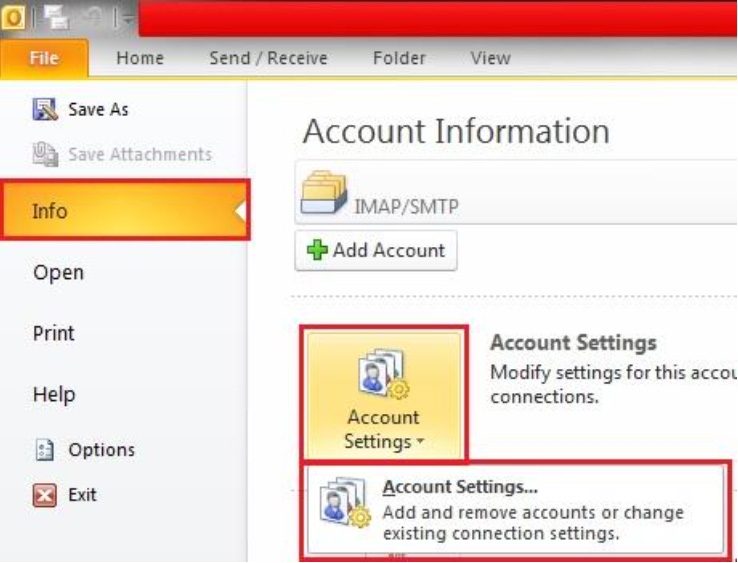
Task: Click the Account Information heading
Action: (x=456, y=131)
